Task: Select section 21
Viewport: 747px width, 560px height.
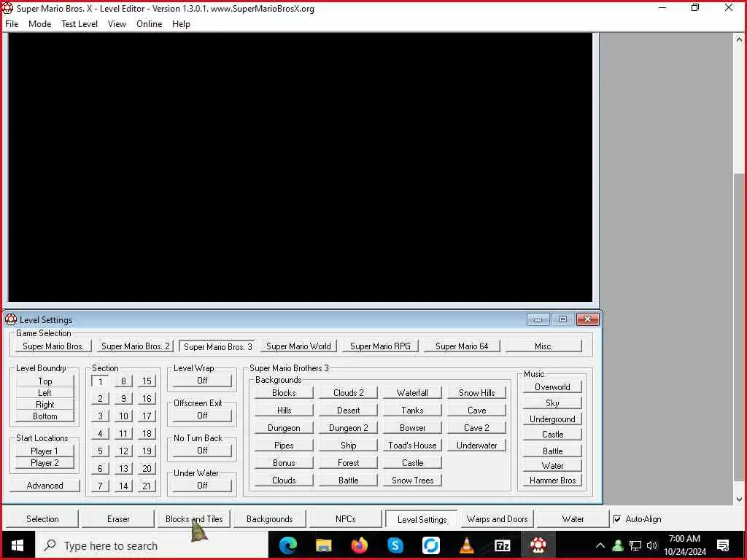Action: click(147, 486)
